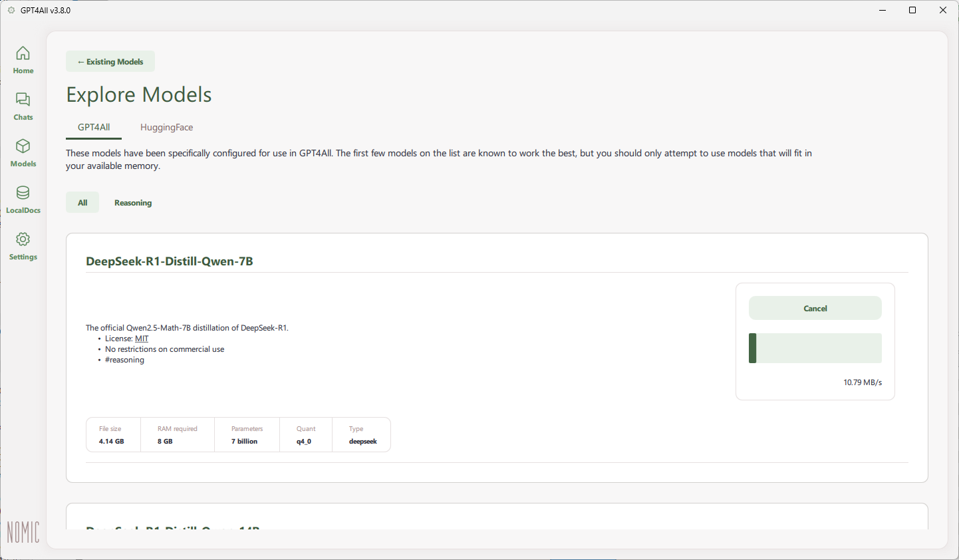Click the 8 GB RAM required value
Screen dimensions: 959x560
pos(165,442)
